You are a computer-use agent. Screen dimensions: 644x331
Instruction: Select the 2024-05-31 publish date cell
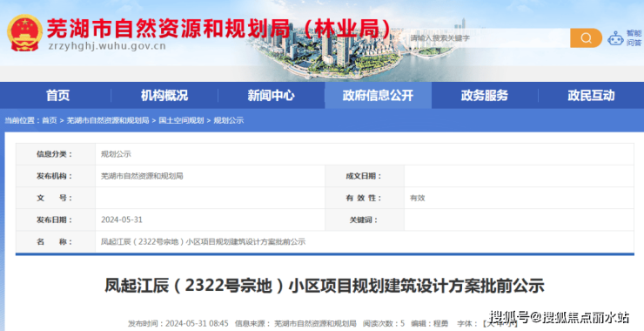tap(122, 220)
